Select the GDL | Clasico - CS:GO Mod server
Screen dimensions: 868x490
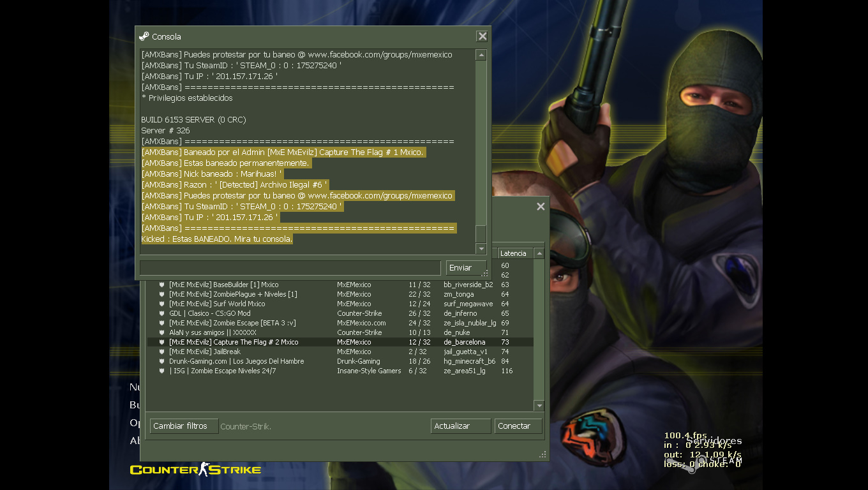[210, 313]
